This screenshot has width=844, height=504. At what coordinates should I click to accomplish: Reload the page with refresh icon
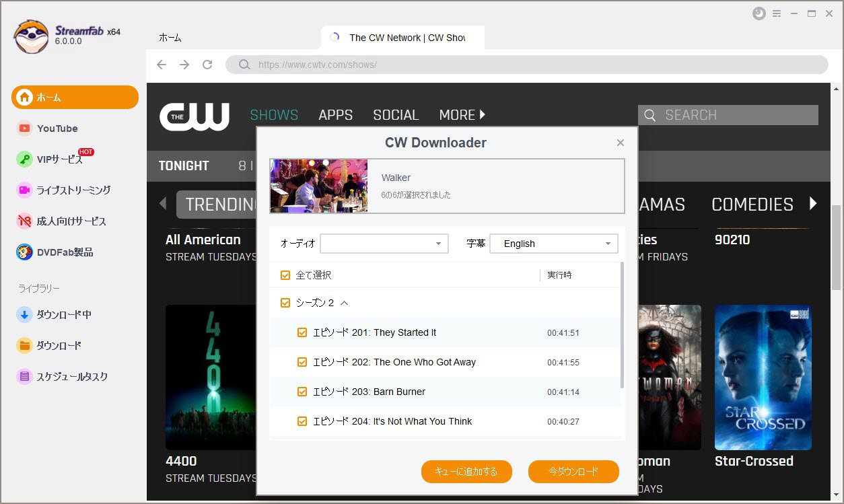click(207, 65)
